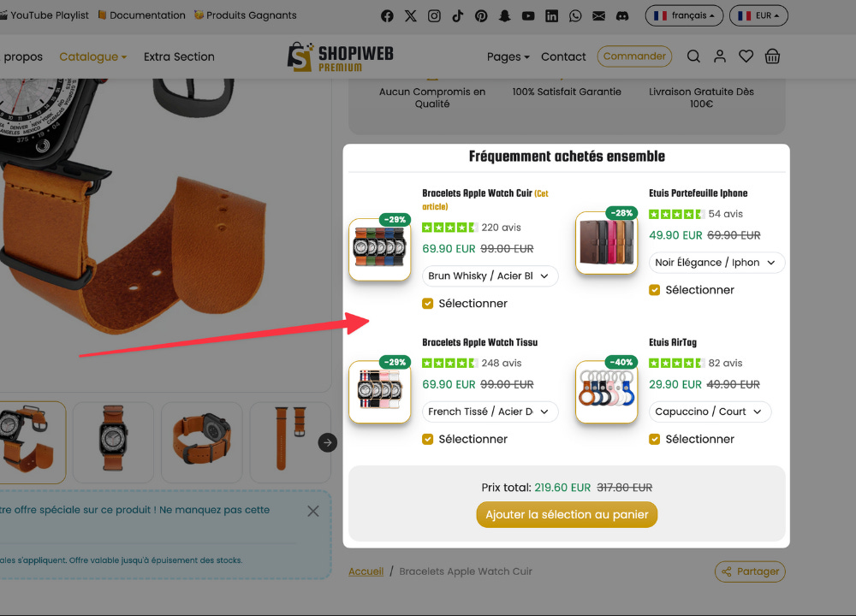Select the upright watch front-view gallery thumbnail
The width and height of the screenshot is (856, 616).
(113, 442)
